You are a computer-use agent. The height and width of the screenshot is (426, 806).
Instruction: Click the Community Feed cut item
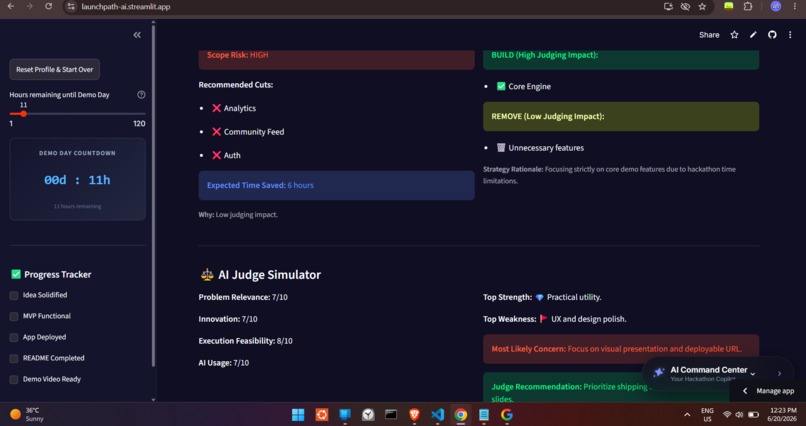[x=248, y=132]
